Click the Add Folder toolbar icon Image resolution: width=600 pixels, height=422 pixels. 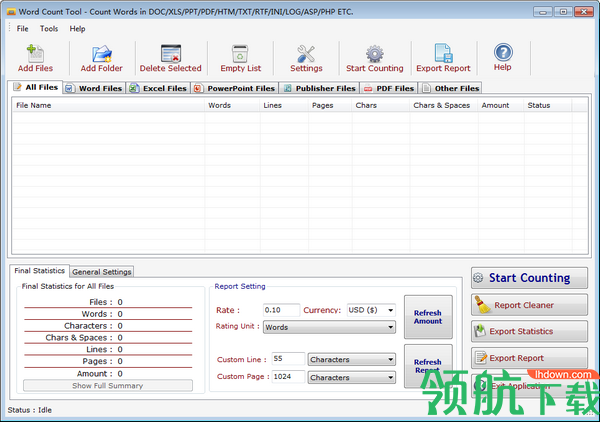point(101,54)
